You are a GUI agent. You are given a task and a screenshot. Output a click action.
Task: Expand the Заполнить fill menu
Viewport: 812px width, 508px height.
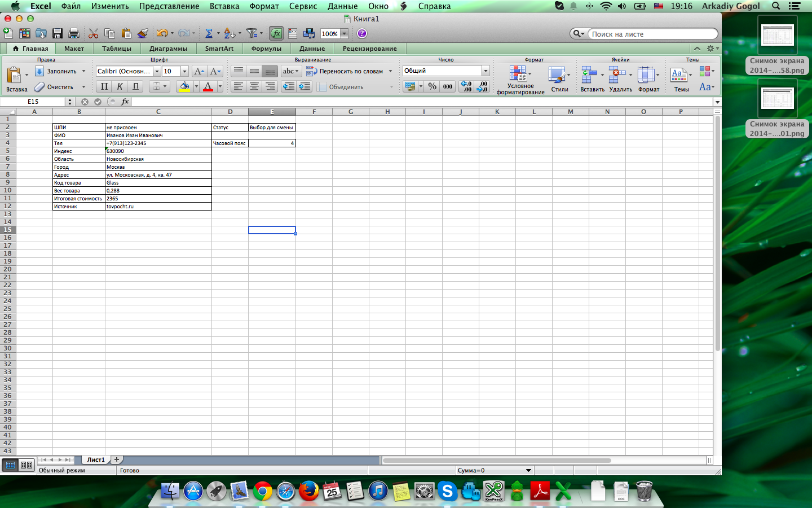pyautogui.click(x=83, y=71)
